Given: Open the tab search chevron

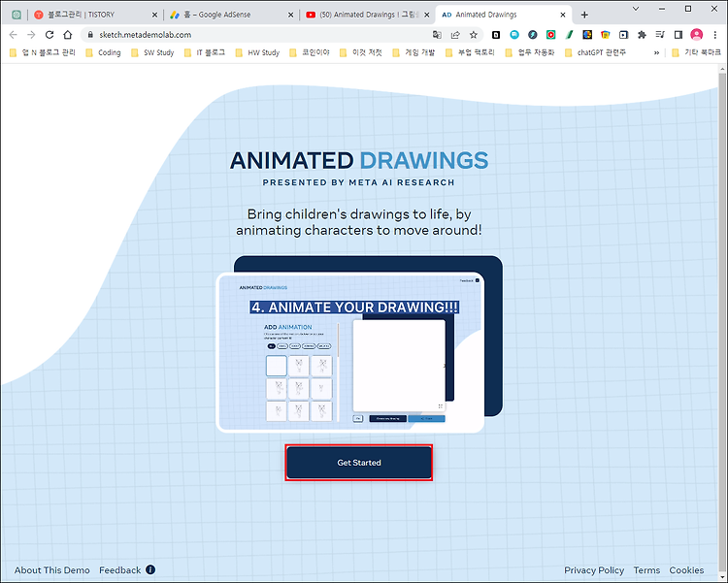Looking at the screenshot, I should click(636, 9).
